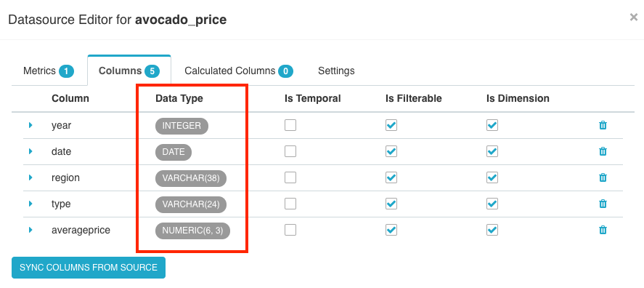
Task: Delete the year column with trash icon
Action: pyautogui.click(x=603, y=126)
